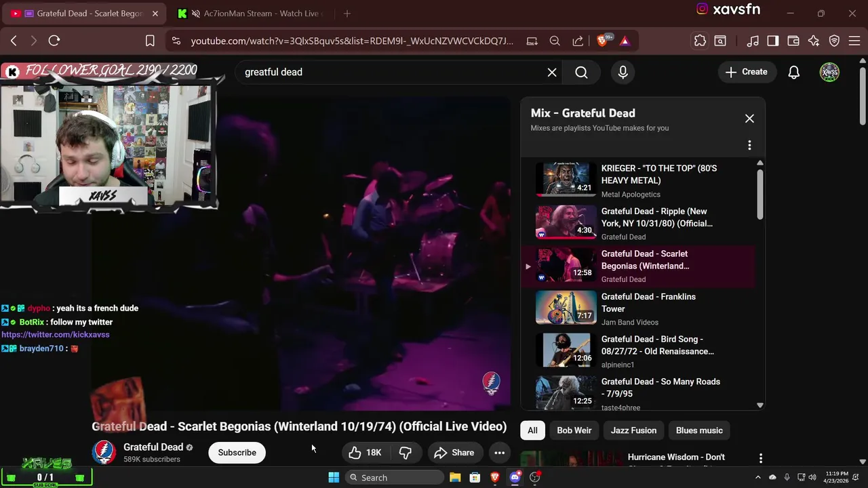The width and height of the screenshot is (868, 488).
Task: Play KRIEGER - TO THE TOP from the mix
Action: click(x=637, y=180)
